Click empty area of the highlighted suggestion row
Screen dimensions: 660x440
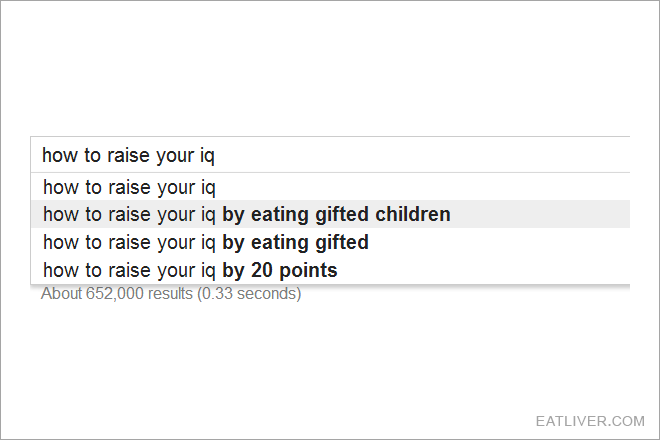pos(541,214)
